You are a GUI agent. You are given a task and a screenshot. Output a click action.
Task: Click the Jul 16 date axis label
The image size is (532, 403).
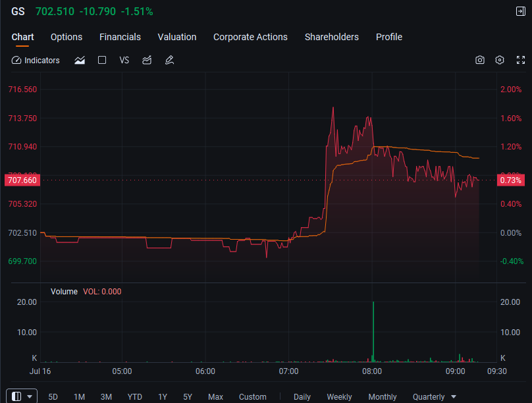pyautogui.click(x=40, y=371)
